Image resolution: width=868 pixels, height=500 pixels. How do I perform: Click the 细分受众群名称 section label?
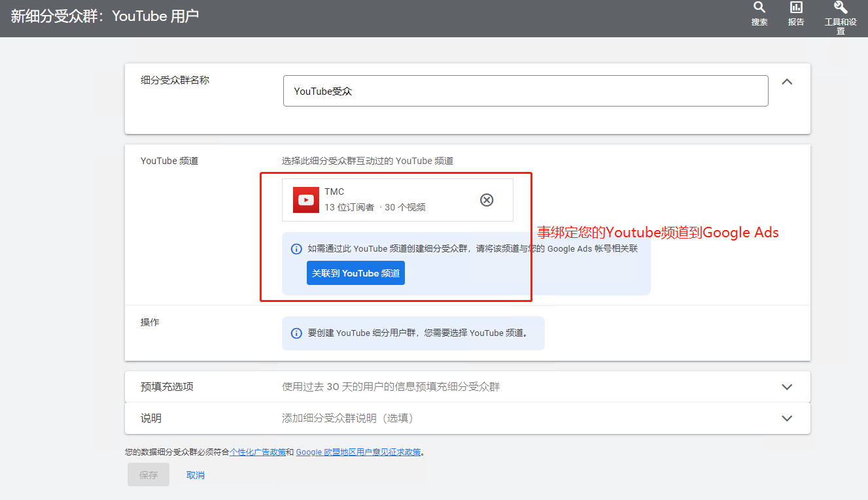coord(175,80)
